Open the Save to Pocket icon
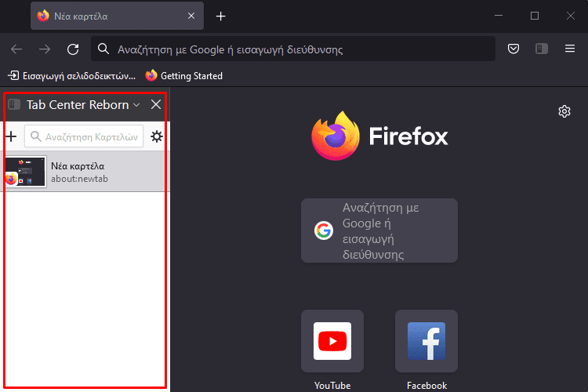This screenshot has width=588, height=392. tap(514, 49)
